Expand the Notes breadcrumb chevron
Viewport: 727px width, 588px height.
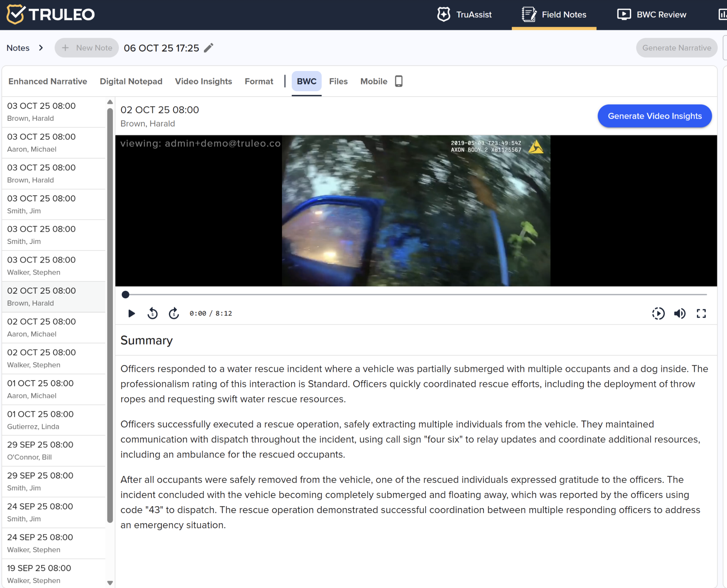click(41, 48)
